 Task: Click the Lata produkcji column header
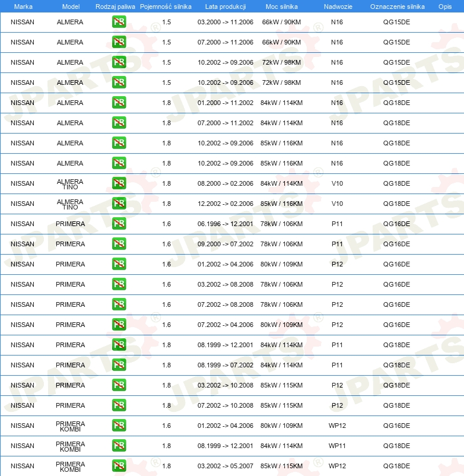pyautogui.click(x=225, y=7)
